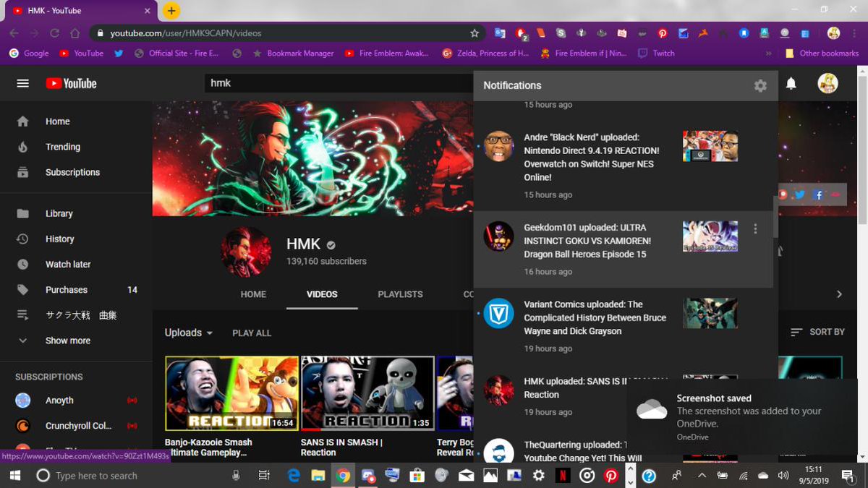Viewport: 868px width, 488px height.
Task: Expand the hidden bookmarks chevron
Action: coord(768,53)
